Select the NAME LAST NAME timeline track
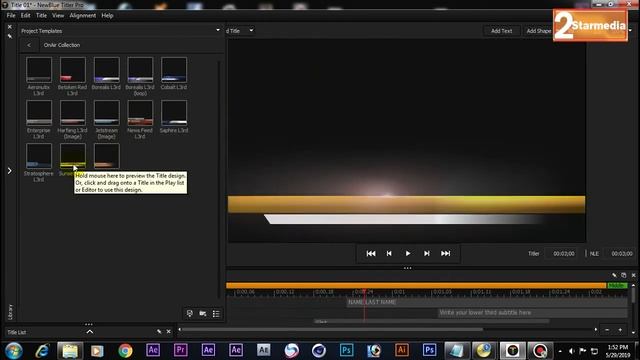This screenshot has width=640, height=360. click(x=487, y=302)
